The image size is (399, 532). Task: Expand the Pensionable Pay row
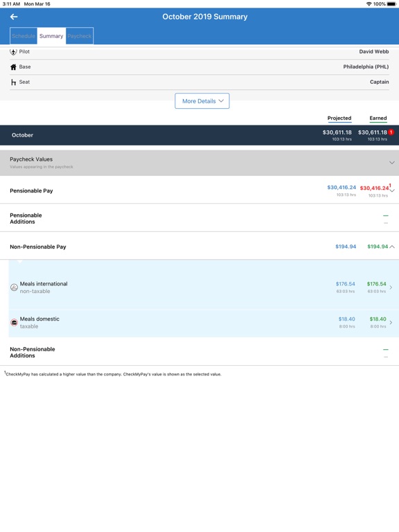392,190
